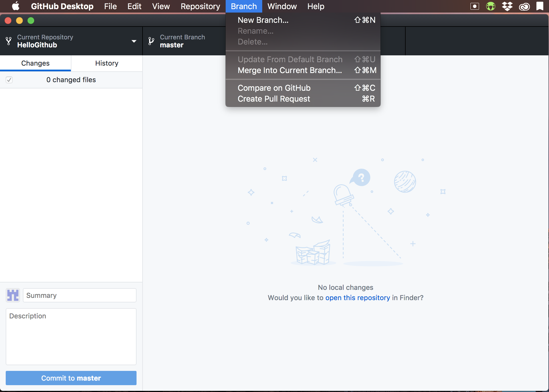
Task: Click the repository icon beside HelloGithub
Action: (x=9, y=41)
